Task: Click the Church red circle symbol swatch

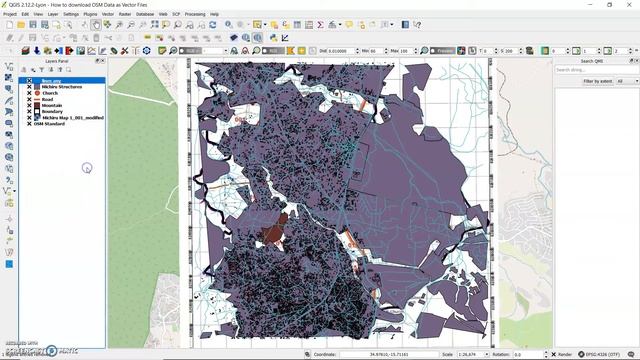Action: tap(37, 93)
